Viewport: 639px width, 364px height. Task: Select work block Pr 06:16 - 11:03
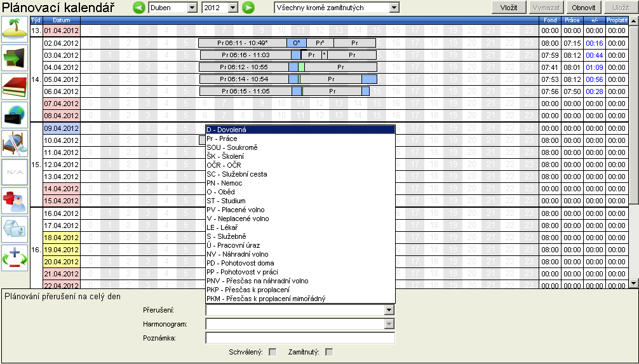pos(246,55)
